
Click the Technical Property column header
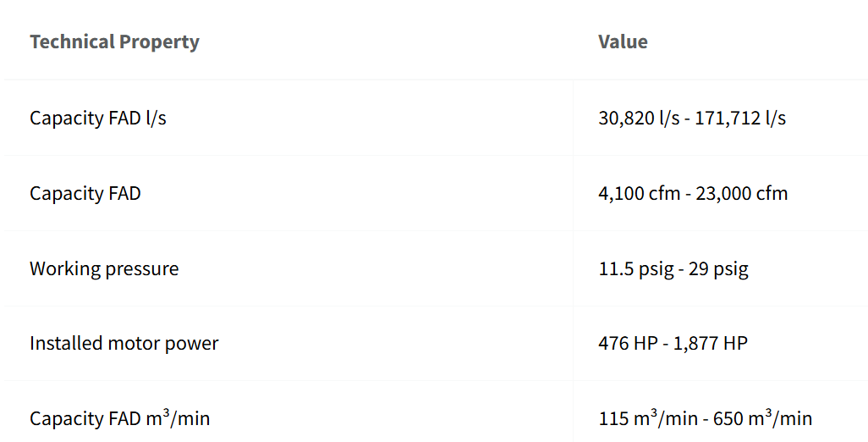coord(114,41)
